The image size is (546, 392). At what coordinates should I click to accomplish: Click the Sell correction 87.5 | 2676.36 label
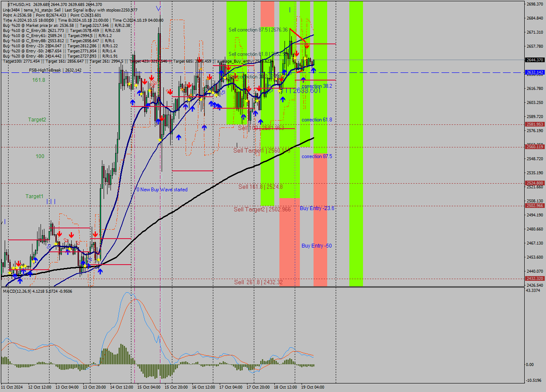[258, 30]
